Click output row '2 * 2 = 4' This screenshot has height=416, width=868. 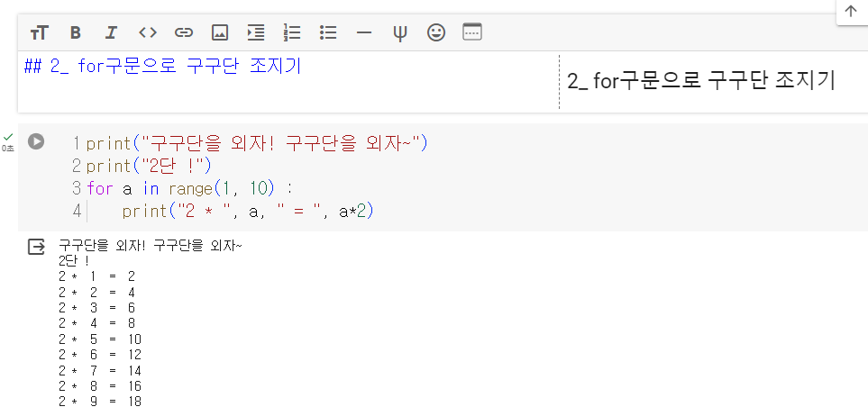pyautogui.click(x=96, y=292)
